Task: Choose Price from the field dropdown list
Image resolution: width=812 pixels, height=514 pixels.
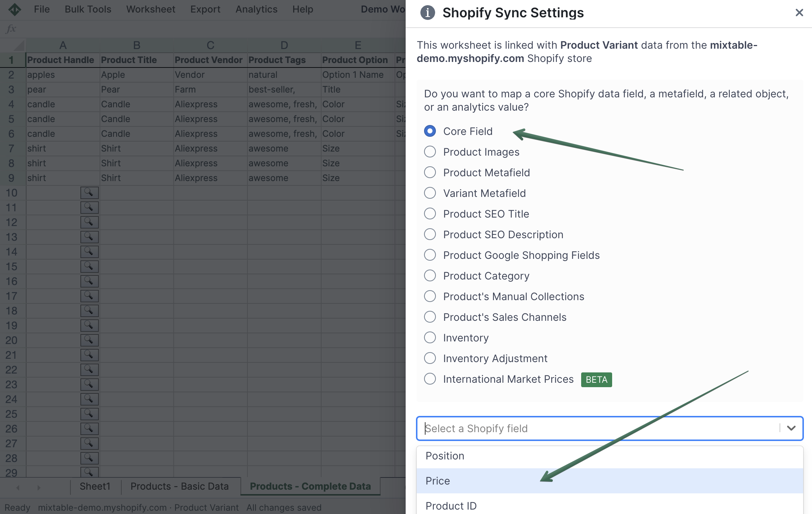Action: coord(437,480)
